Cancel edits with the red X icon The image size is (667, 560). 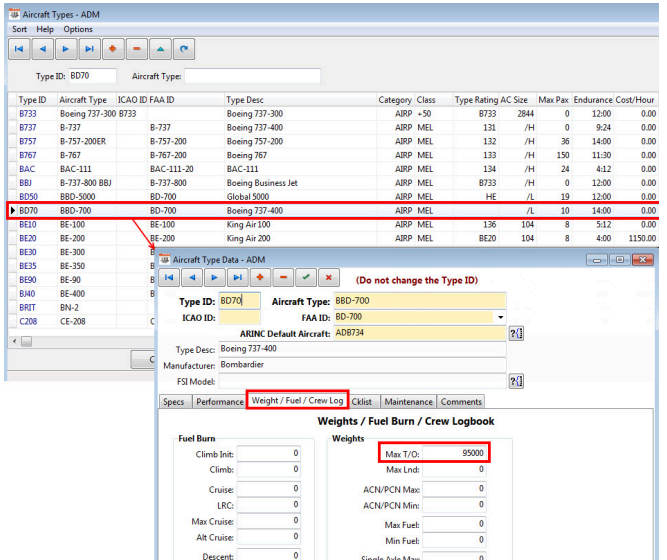(329, 278)
